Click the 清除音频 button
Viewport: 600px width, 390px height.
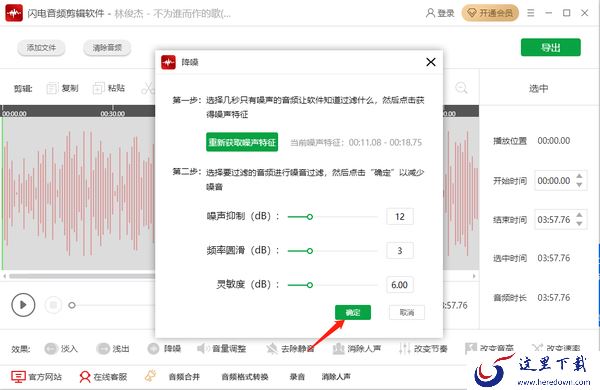(x=107, y=48)
